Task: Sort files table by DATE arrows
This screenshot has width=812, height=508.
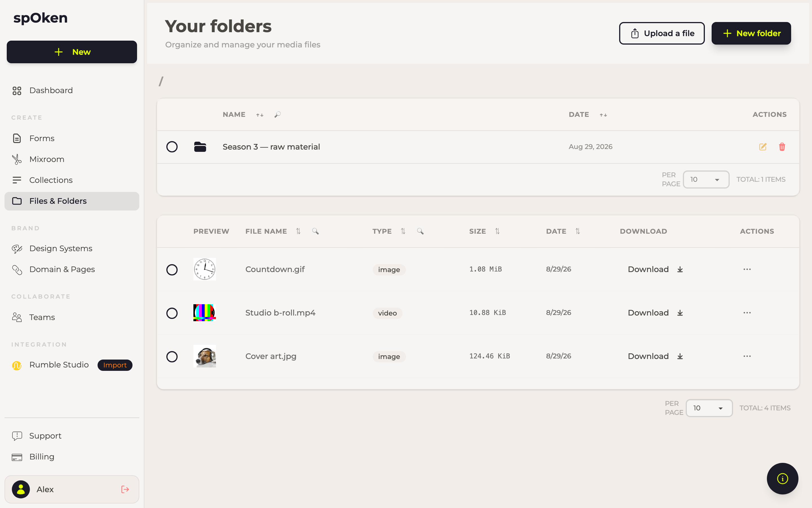Action: tap(577, 231)
